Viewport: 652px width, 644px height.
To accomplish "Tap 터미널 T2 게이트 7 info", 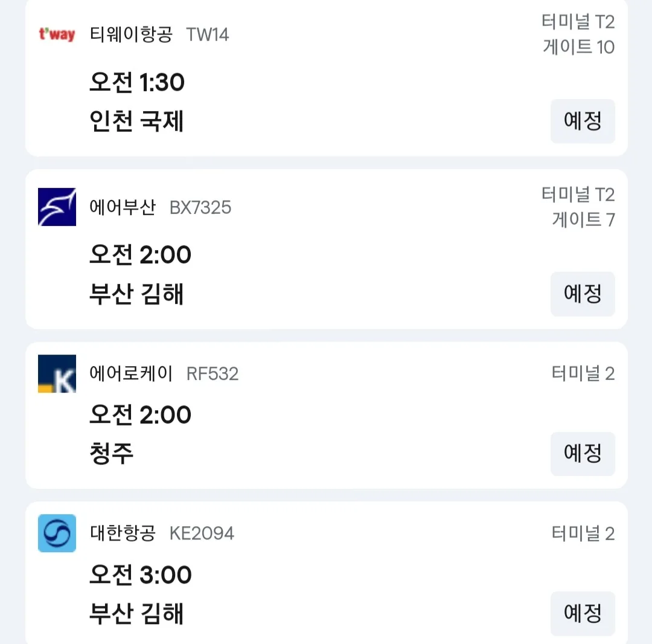I will (578, 207).
